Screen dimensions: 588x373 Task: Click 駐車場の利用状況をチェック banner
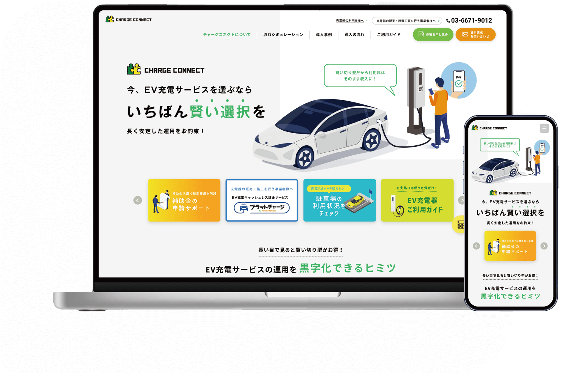(x=339, y=200)
